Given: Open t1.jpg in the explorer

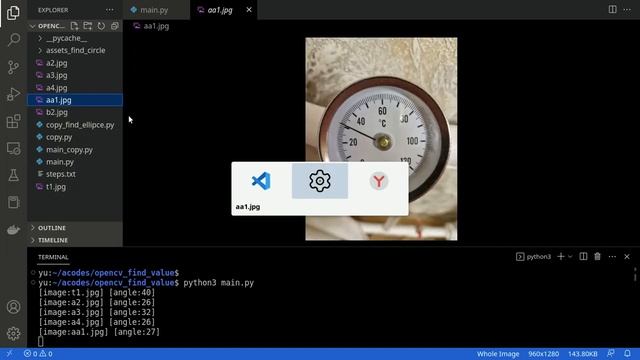Looking at the screenshot, I should (x=75, y=187).
